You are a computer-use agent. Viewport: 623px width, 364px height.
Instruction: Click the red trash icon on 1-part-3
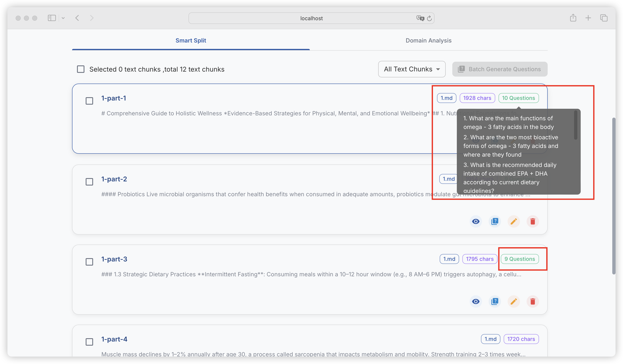click(x=533, y=301)
